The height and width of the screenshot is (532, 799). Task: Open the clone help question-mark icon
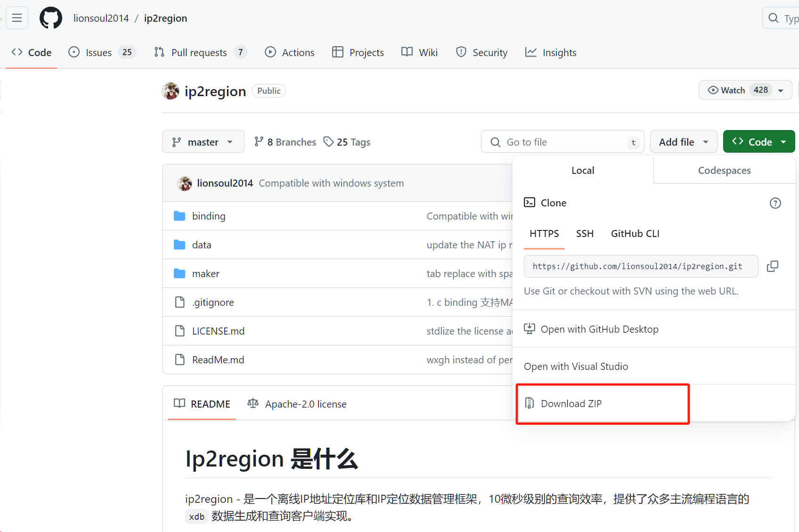coord(775,203)
